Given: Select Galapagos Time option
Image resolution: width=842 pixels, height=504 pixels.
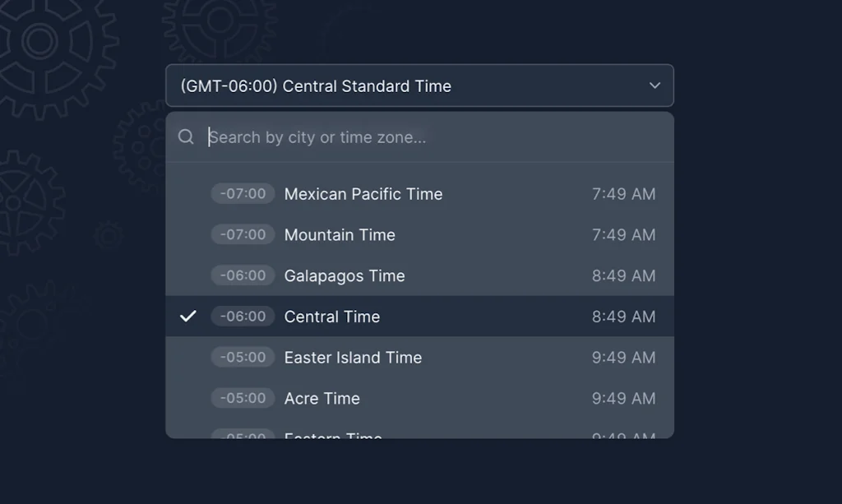Looking at the screenshot, I should click(345, 276).
